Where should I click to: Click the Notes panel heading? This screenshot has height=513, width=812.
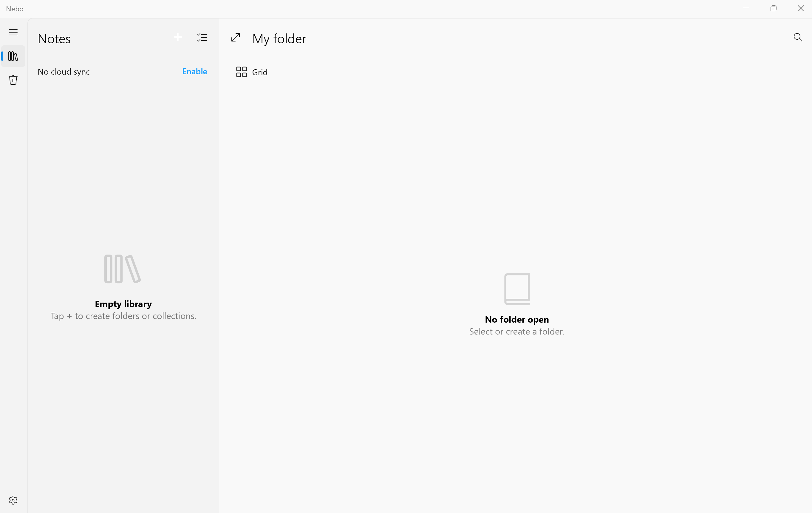[x=54, y=39]
